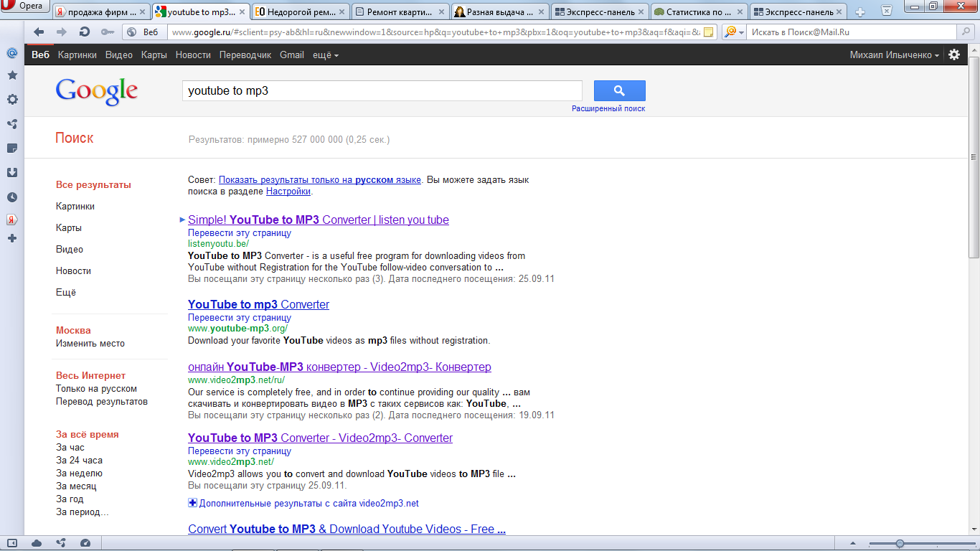The image size is (980, 551).
Task: Open the History clock panel in the sidebar
Action: click(12, 197)
